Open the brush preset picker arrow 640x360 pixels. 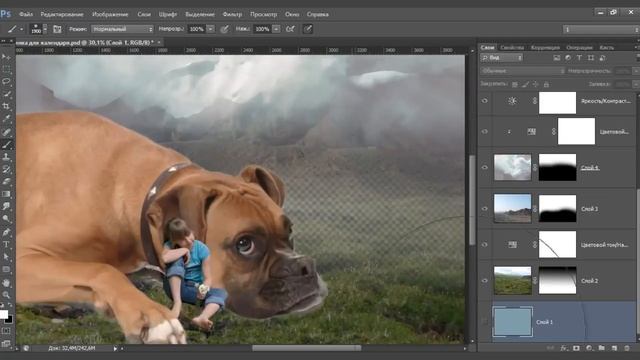pos(45,29)
